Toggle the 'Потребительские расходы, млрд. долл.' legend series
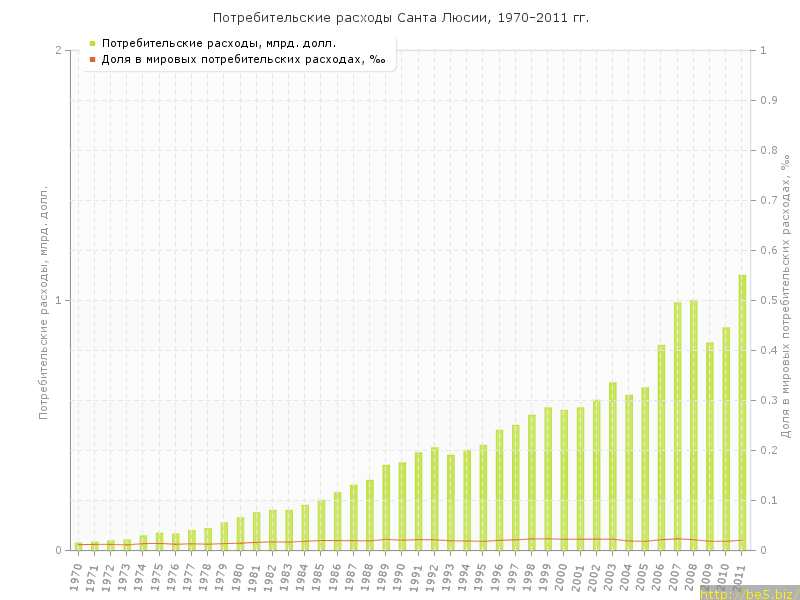 pyautogui.click(x=218, y=43)
